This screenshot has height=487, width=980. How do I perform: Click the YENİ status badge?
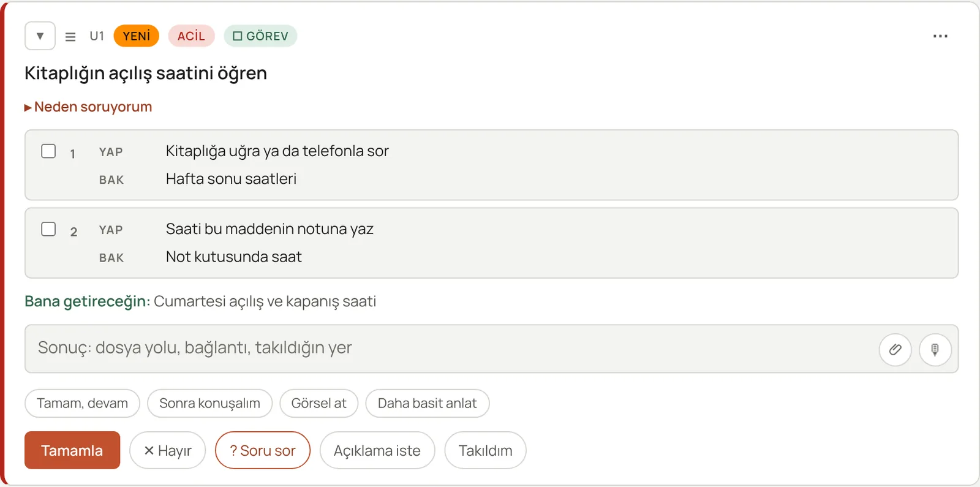(x=136, y=36)
